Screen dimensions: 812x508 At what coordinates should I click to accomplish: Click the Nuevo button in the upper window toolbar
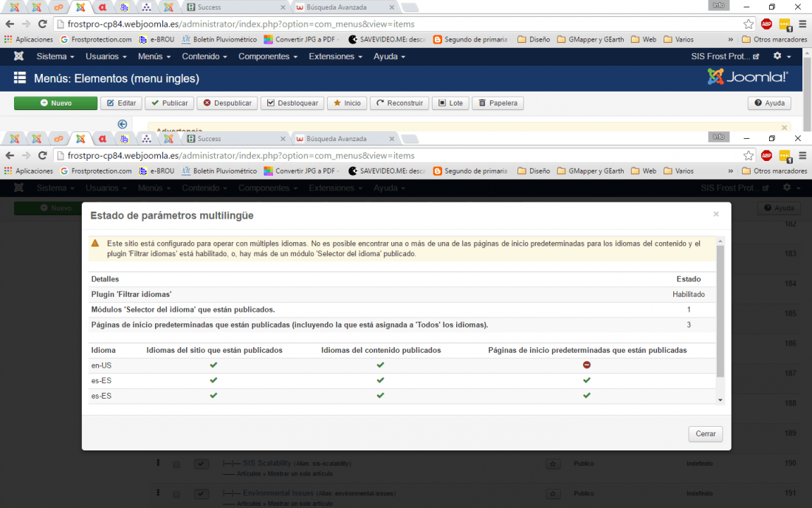[x=55, y=103]
